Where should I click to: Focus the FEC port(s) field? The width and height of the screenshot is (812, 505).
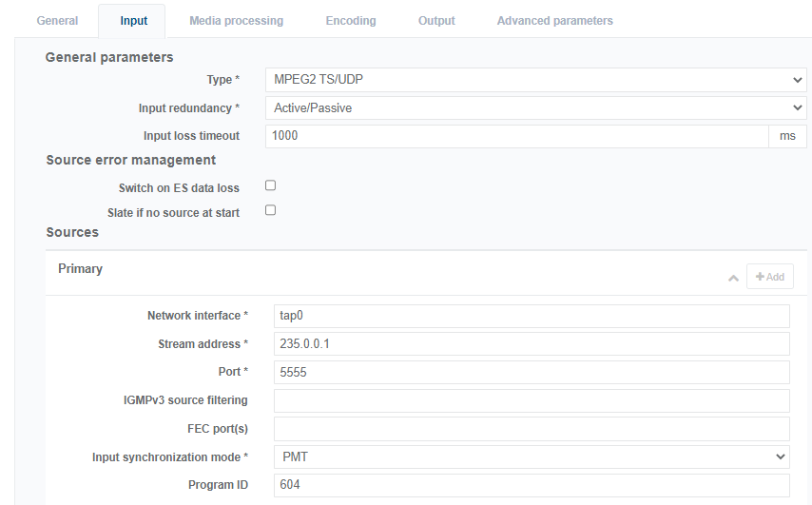(x=532, y=429)
